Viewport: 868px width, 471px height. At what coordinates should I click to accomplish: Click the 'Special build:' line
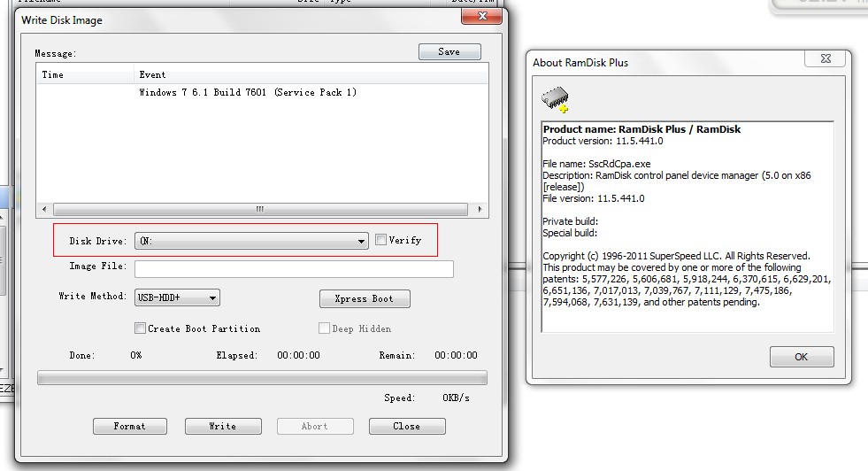[x=570, y=233]
